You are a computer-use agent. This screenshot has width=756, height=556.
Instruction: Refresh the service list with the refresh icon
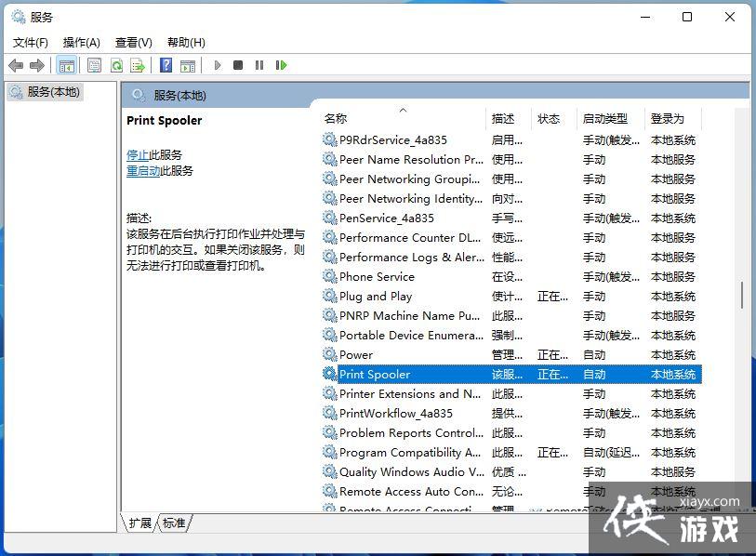(x=116, y=65)
